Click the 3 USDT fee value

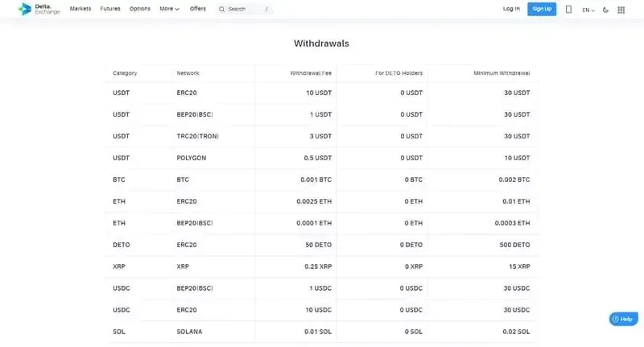[x=320, y=136]
